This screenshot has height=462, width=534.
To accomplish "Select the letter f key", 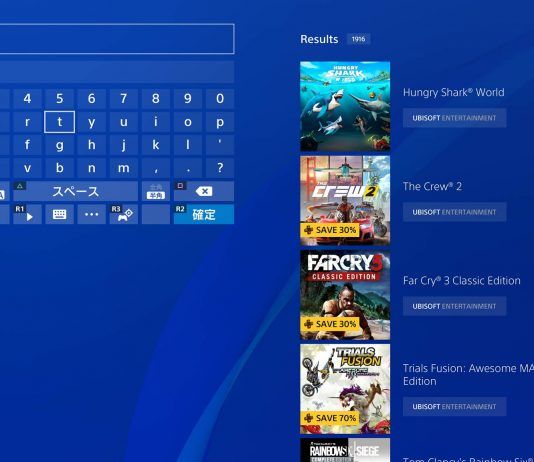I will pyautogui.click(x=27, y=145).
